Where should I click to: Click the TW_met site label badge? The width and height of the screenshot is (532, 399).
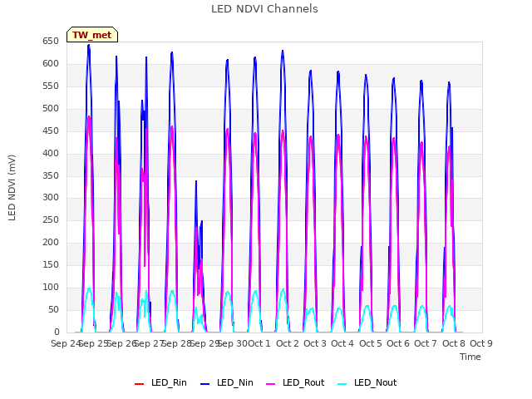[x=92, y=35]
